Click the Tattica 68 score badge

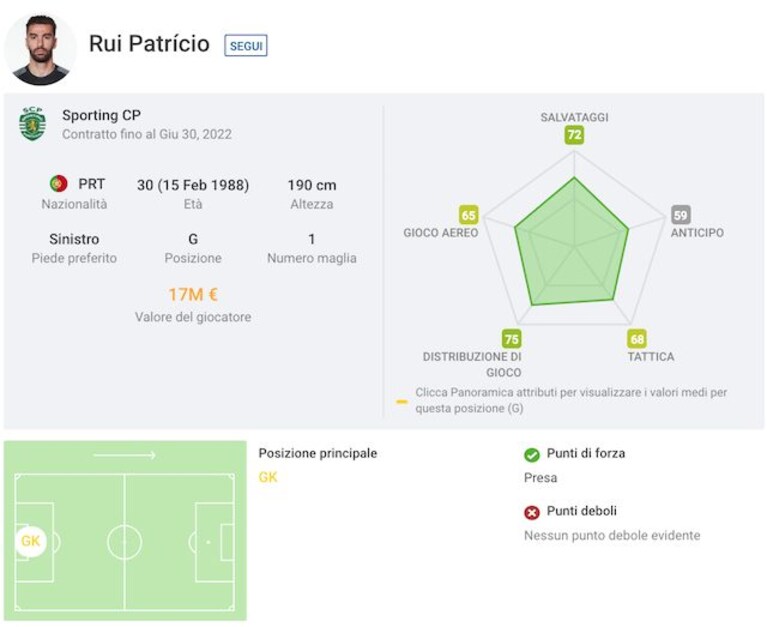tap(637, 339)
